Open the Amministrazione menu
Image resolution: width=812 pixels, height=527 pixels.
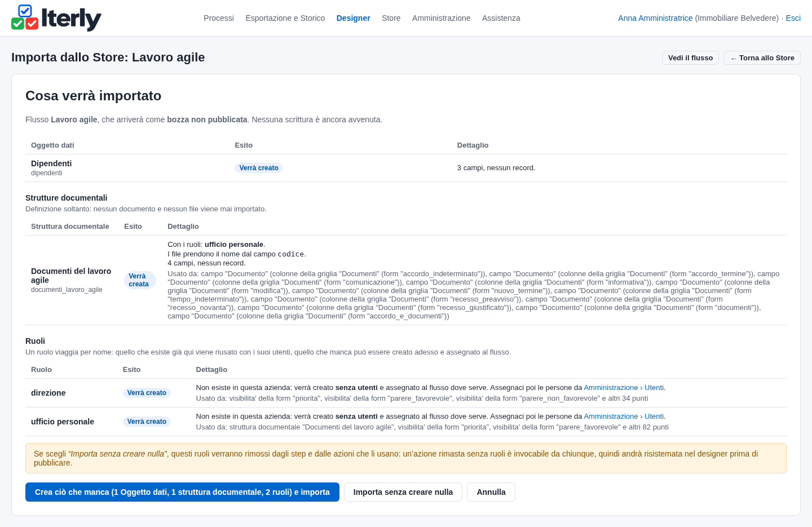click(442, 18)
